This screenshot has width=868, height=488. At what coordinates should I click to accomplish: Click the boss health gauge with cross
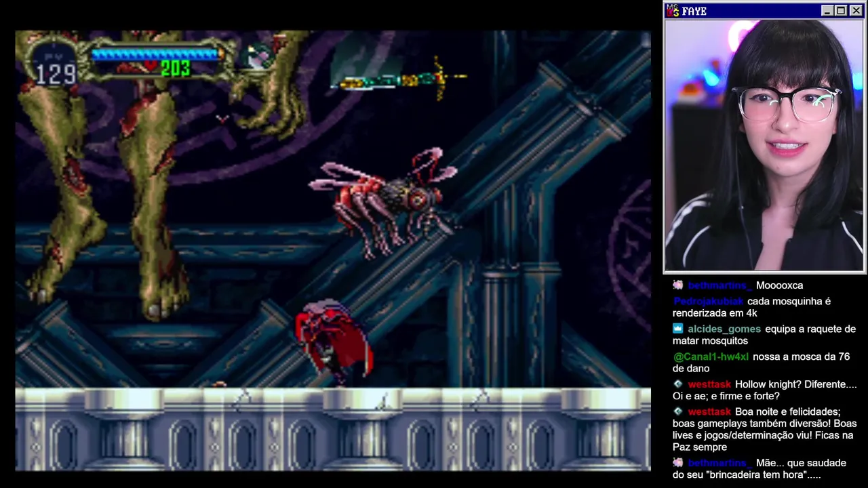pyautogui.click(x=400, y=80)
